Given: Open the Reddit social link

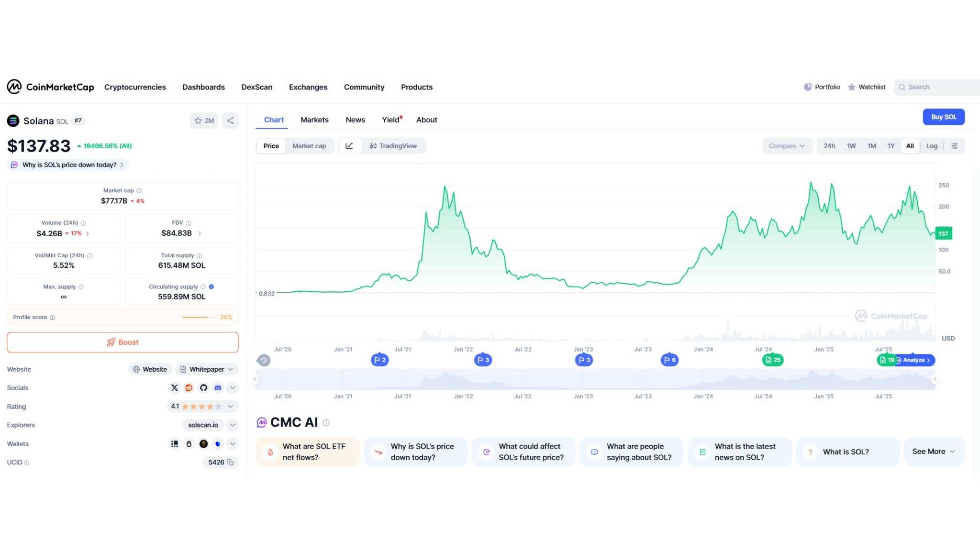Looking at the screenshot, I should (189, 388).
